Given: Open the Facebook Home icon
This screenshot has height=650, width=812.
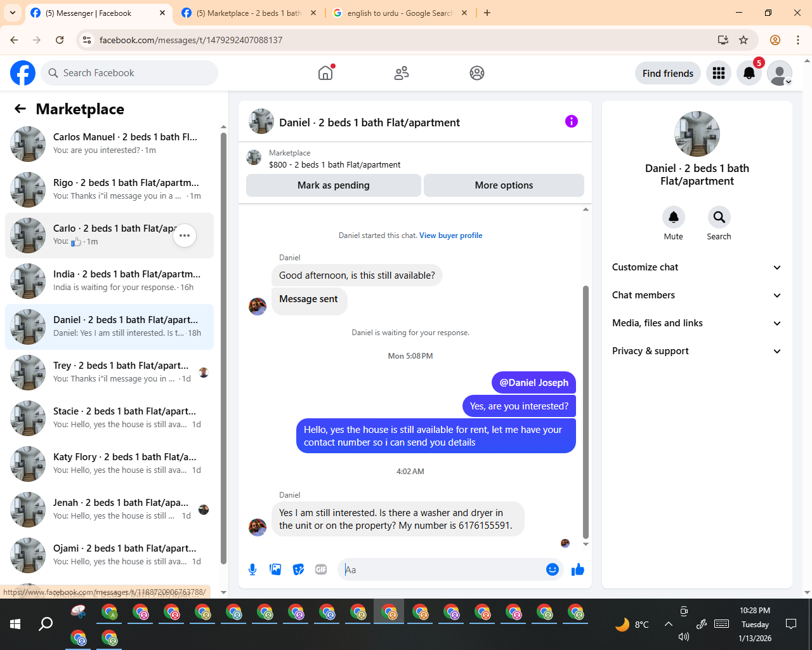Looking at the screenshot, I should 325,73.
